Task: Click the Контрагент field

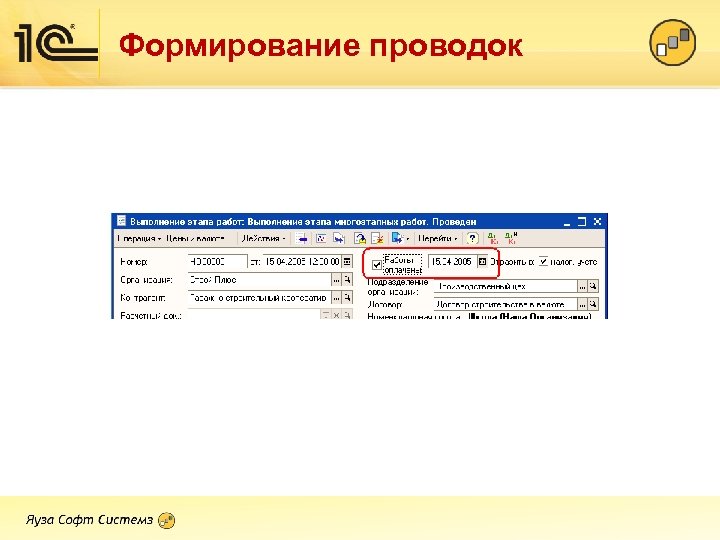Action: (259, 298)
